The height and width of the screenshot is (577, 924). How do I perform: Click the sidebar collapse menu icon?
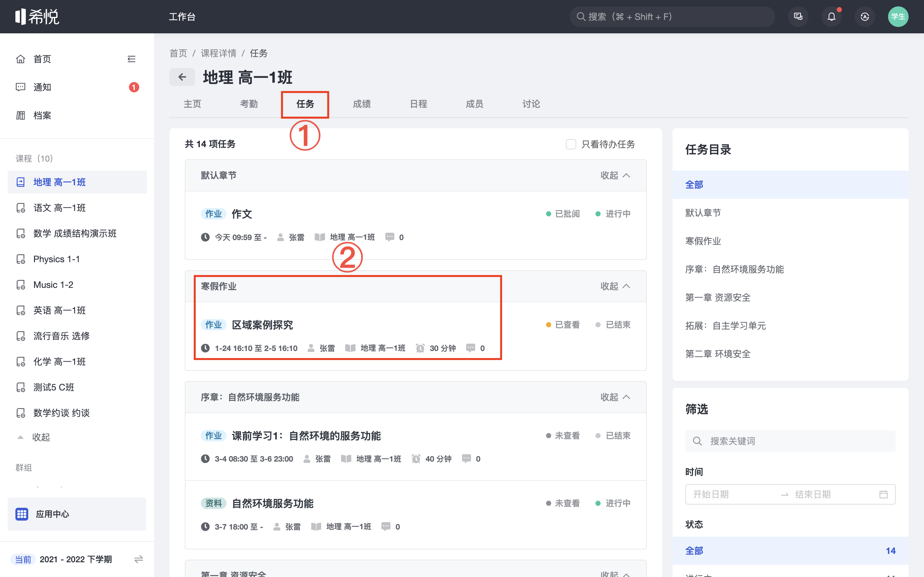click(x=131, y=59)
